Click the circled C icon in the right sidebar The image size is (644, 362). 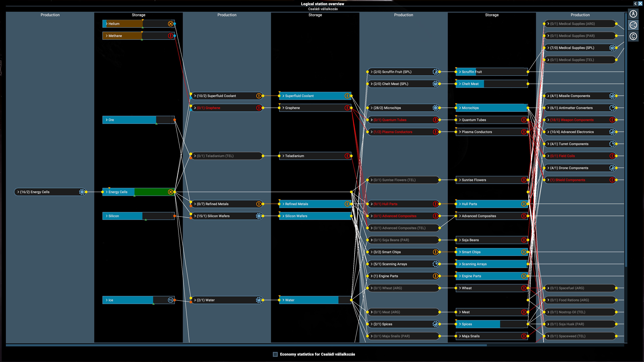[633, 37]
